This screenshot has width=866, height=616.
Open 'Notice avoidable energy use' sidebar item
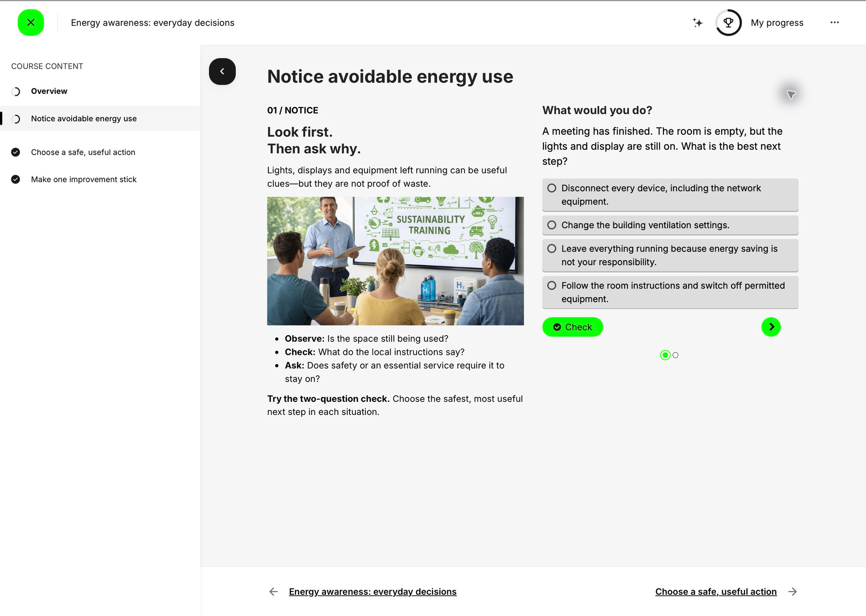click(x=100, y=119)
